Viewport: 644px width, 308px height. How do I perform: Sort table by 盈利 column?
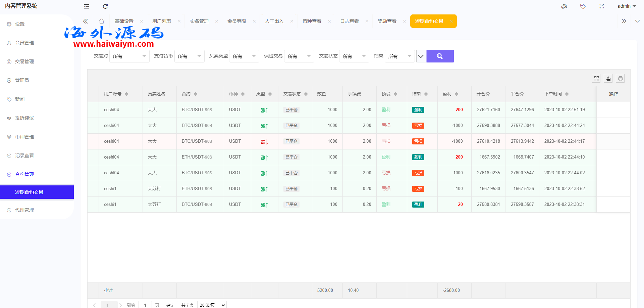[456, 94]
